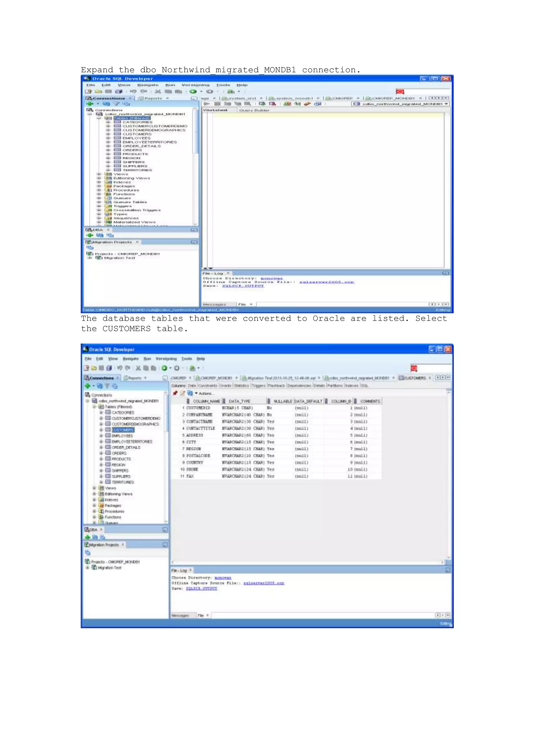Open Actions dropdown in lower CUSTOMERS tab
535x756 pixels.
point(205,393)
